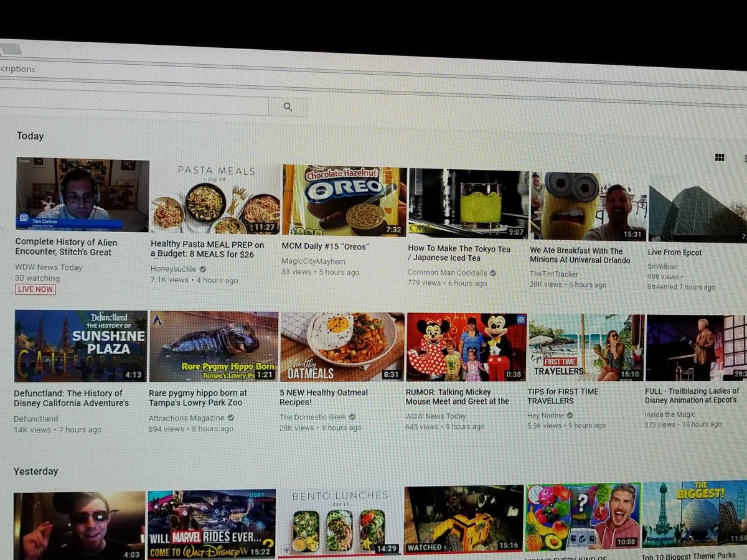Switch to grid view icon
Image resolution: width=747 pixels, height=560 pixels.
coord(720,158)
